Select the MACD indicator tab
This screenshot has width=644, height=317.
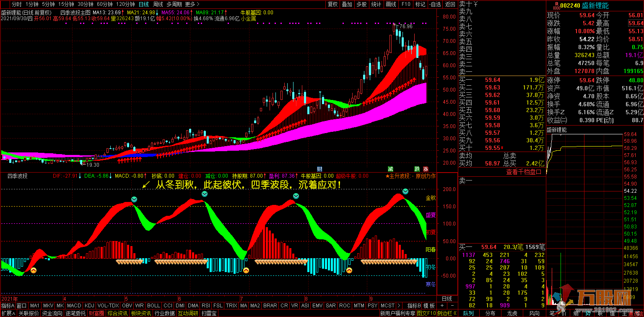pos(74,305)
